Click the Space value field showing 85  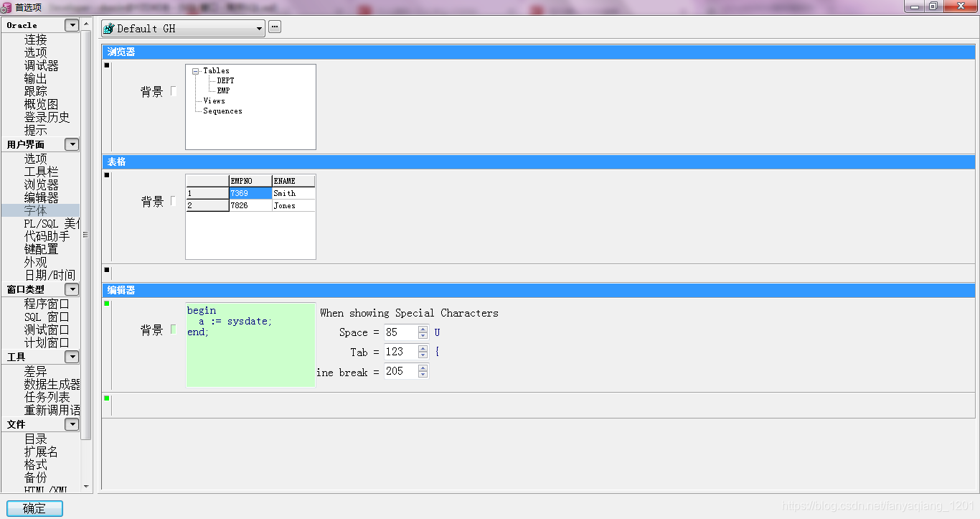coord(400,332)
